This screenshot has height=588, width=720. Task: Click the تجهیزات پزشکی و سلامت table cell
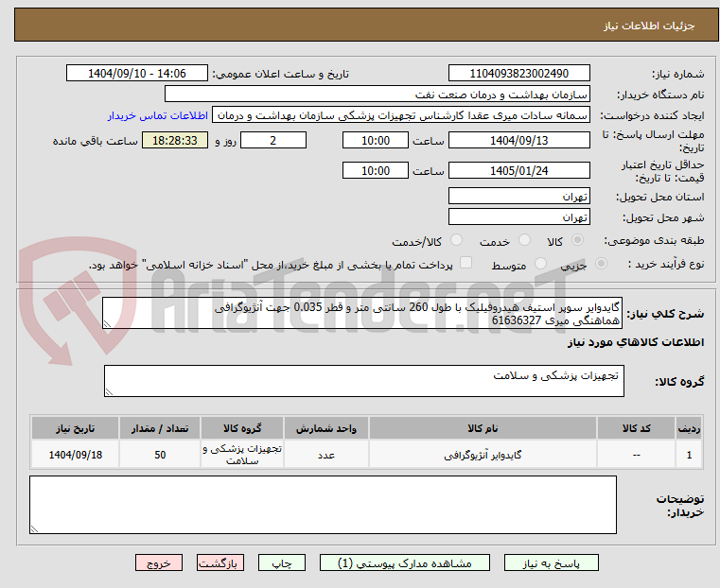242,455
